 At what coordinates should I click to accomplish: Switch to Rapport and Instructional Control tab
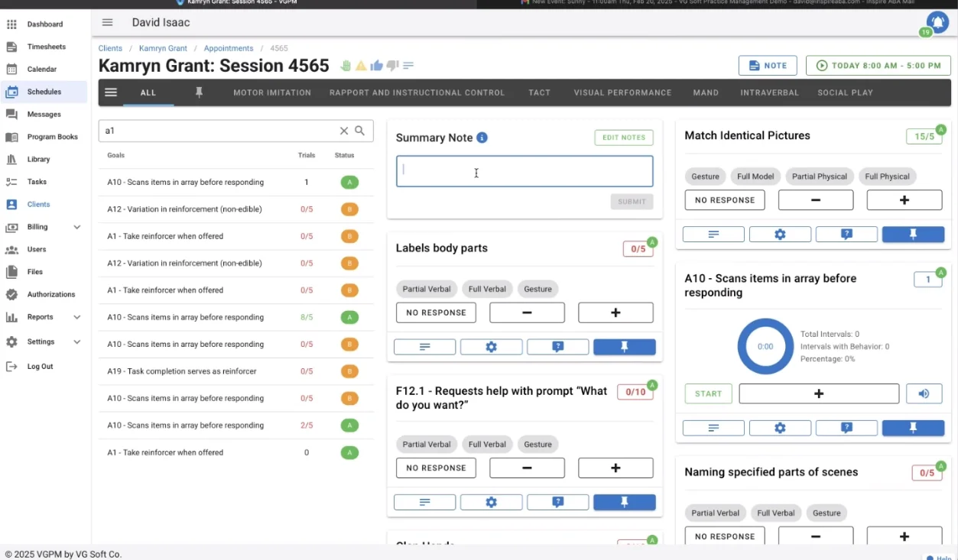(417, 92)
